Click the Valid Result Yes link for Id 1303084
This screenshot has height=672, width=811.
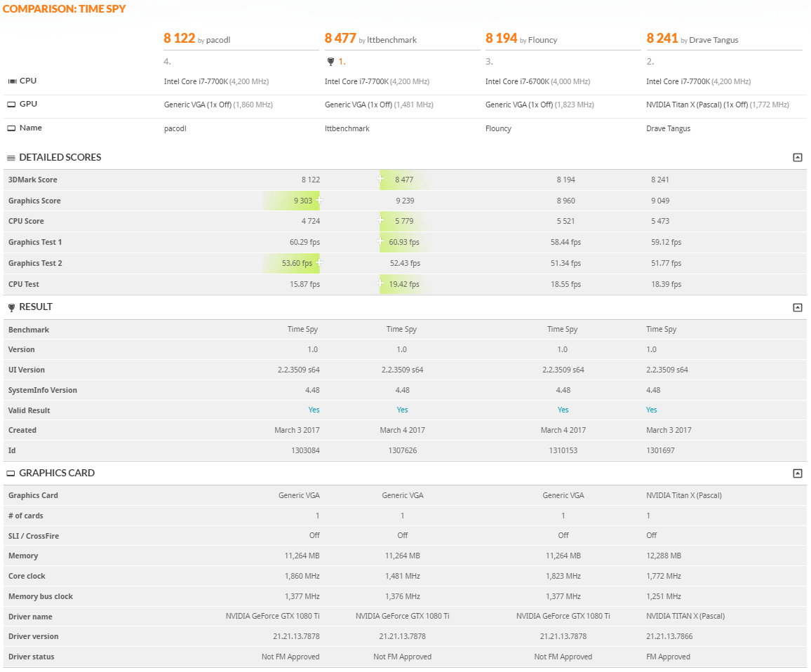(x=314, y=410)
